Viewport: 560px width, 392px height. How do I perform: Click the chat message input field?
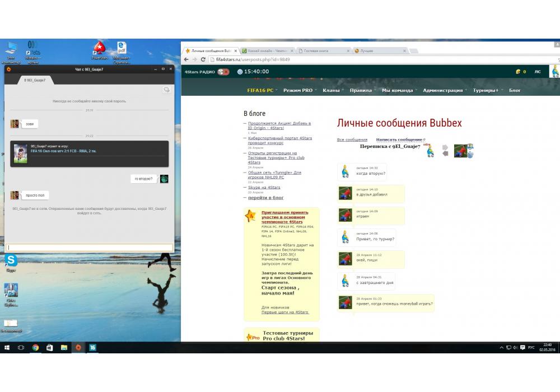point(89,248)
